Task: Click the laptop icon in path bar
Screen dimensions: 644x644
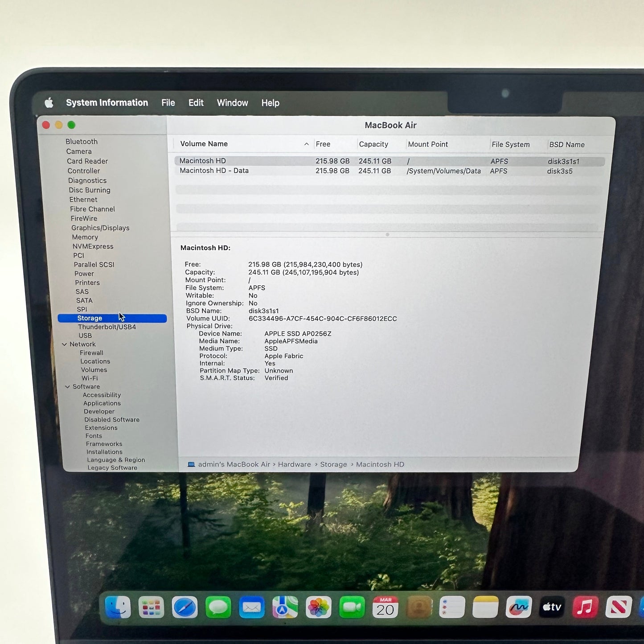Action: [191, 464]
